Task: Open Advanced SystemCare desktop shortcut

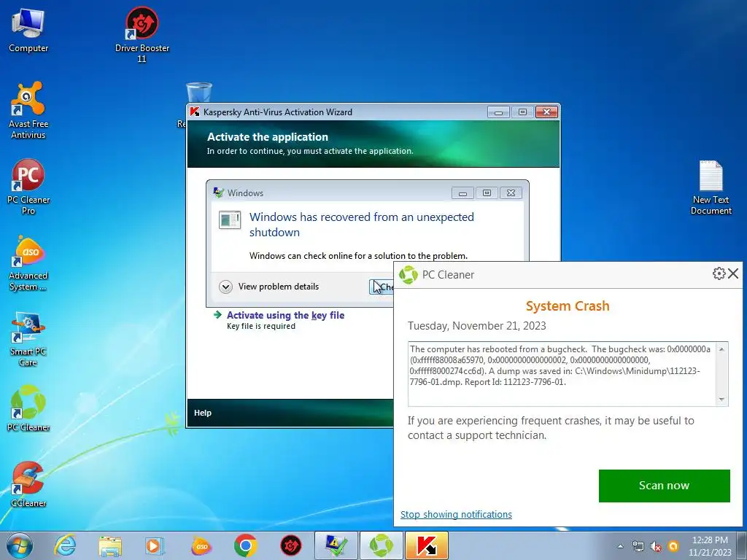Action: (28, 262)
